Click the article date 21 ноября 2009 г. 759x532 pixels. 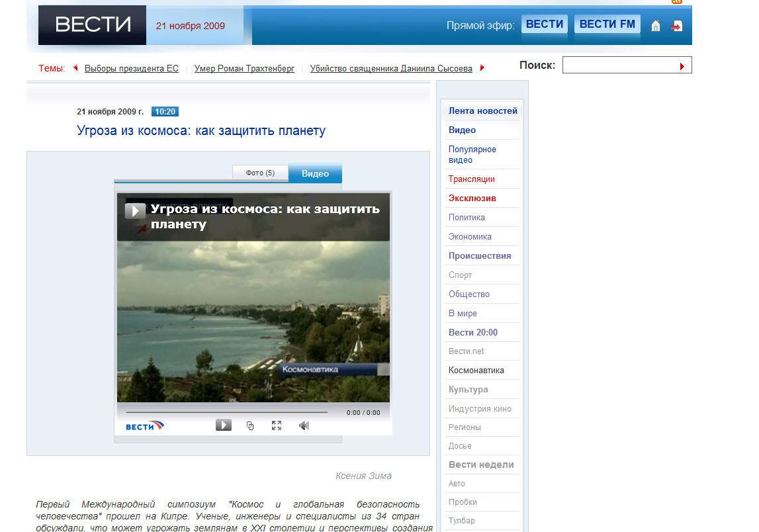click(110, 111)
